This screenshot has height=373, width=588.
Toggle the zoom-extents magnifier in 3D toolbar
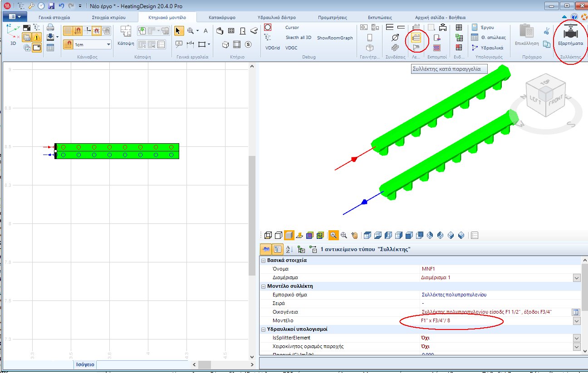344,235
